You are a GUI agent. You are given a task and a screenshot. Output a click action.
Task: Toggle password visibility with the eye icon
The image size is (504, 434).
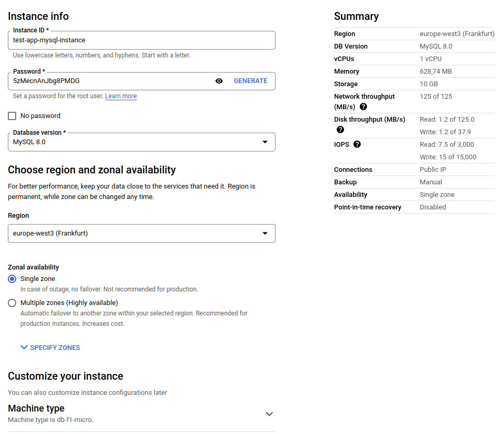click(219, 81)
